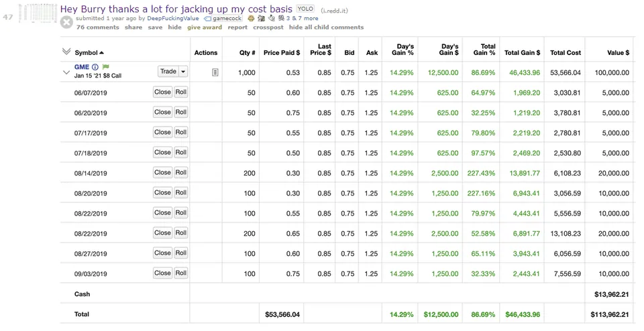Screen dimensions: 644x331
Task: Click the YOLO flair tag
Action: coord(305,9)
